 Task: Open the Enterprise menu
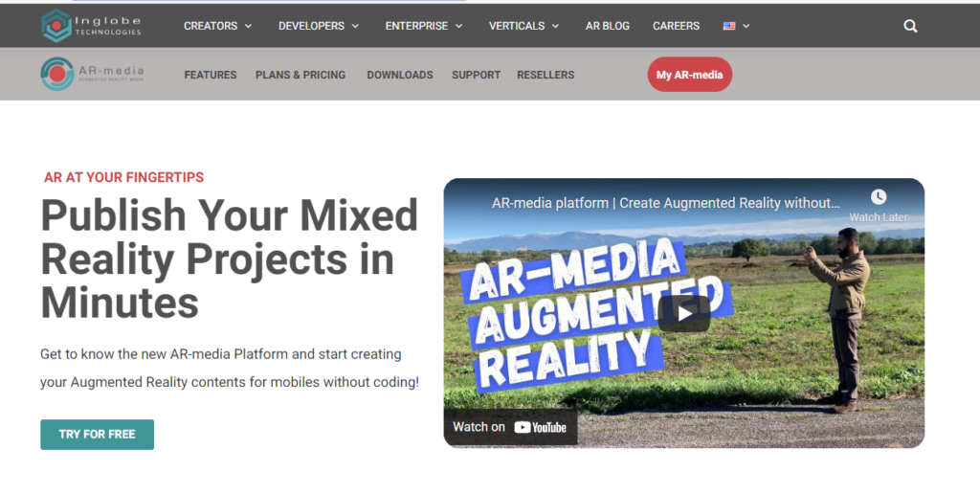[x=416, y=26]
